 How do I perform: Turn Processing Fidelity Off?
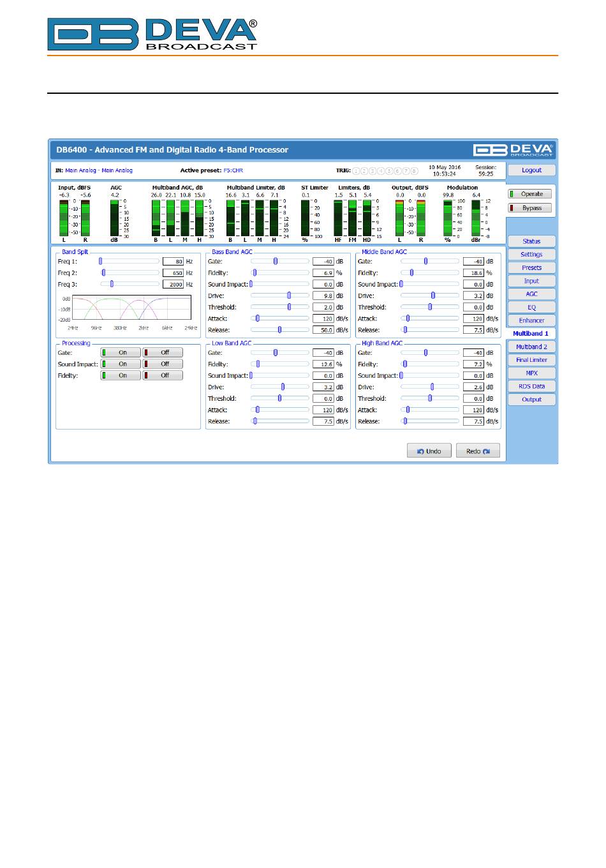[x=163, y=375]
